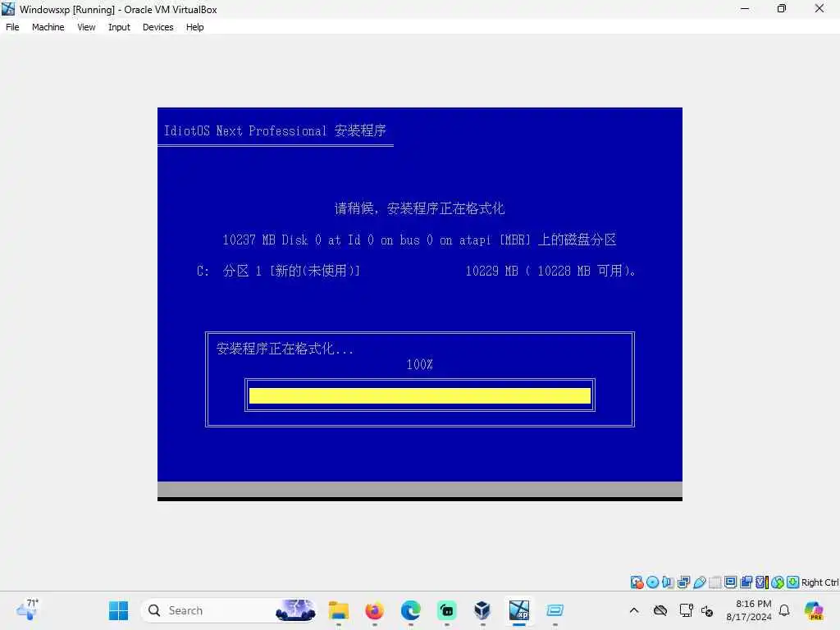Click the cloud sync tray icon
The image size is (840, 630).
(660, 610)
